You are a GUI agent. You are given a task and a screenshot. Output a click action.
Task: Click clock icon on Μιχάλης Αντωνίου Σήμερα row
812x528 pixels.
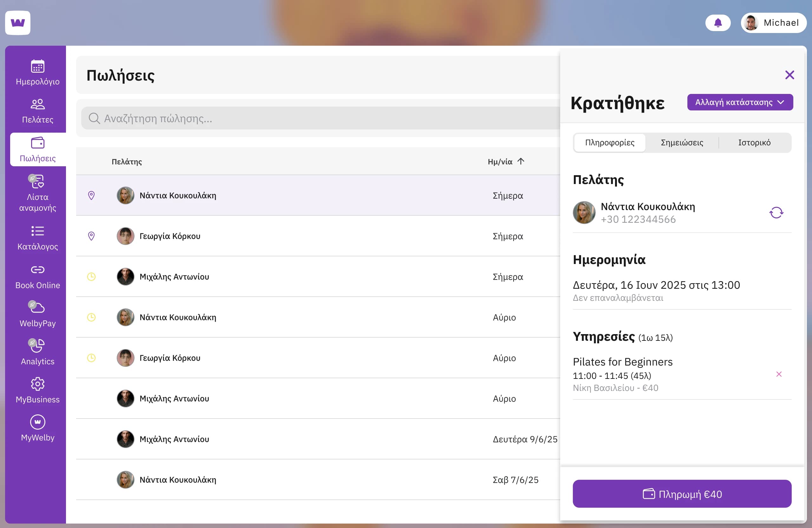point(91,277)
